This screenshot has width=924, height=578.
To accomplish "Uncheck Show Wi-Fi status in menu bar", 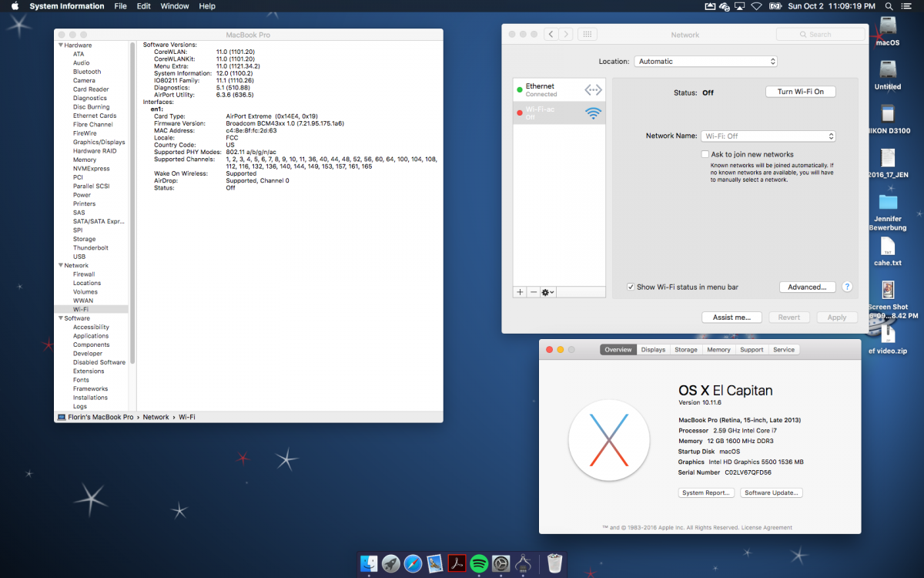I will coord(631,287).
